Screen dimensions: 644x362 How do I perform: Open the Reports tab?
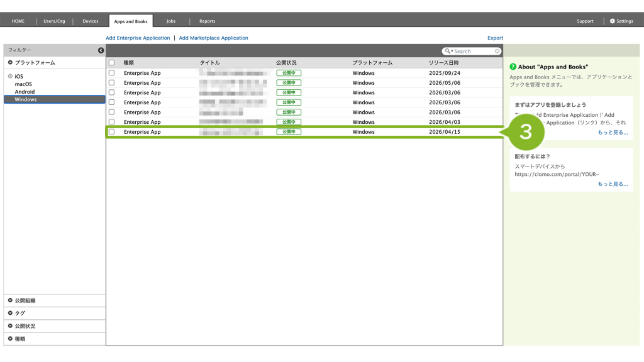[x=207, y=21]
